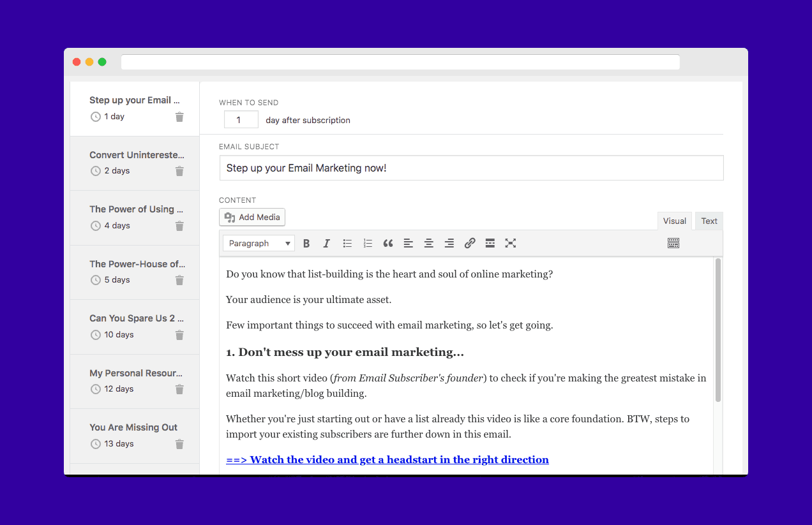The width and height of the screenshot is (812, 525).
Task: Switch to the Text editor tab
Action: pyautogui.click(x=709, y=221)
